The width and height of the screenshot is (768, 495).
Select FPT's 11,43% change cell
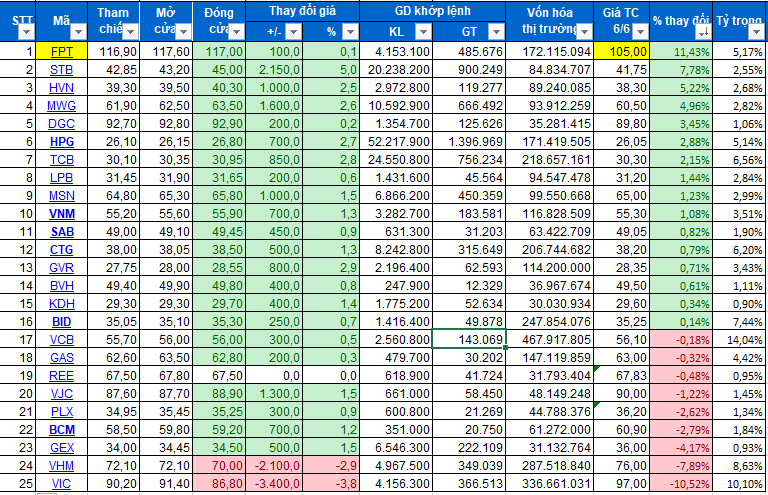pos(681,51)
